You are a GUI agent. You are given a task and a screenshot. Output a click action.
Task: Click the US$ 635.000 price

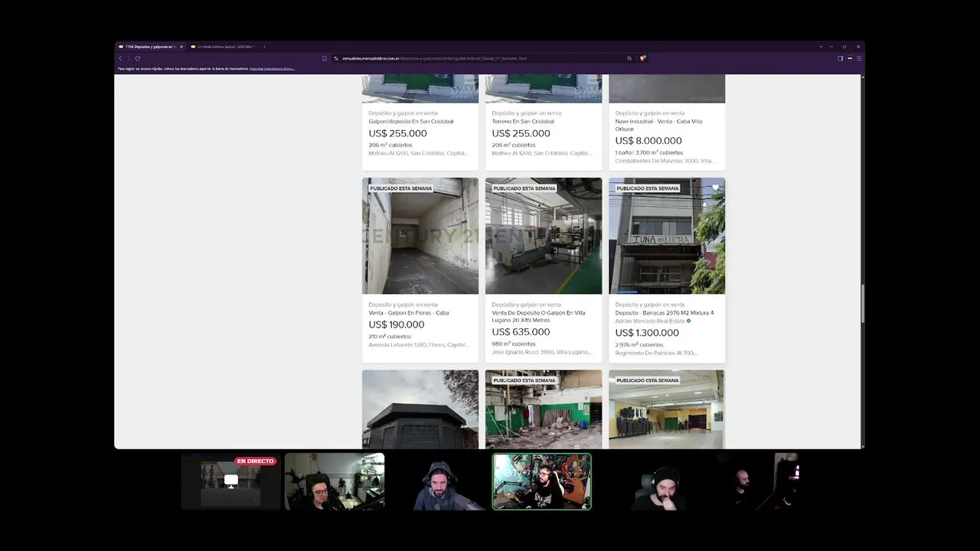[x=521, y=332]
